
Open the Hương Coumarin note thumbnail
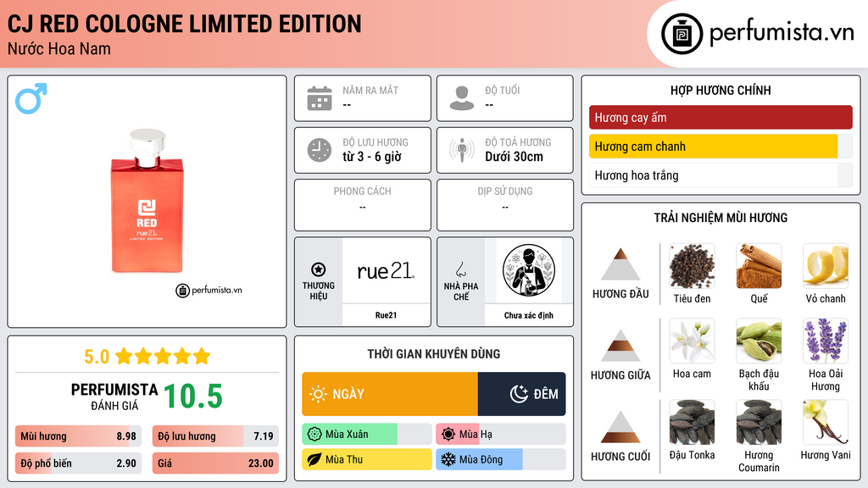point(759,422)
